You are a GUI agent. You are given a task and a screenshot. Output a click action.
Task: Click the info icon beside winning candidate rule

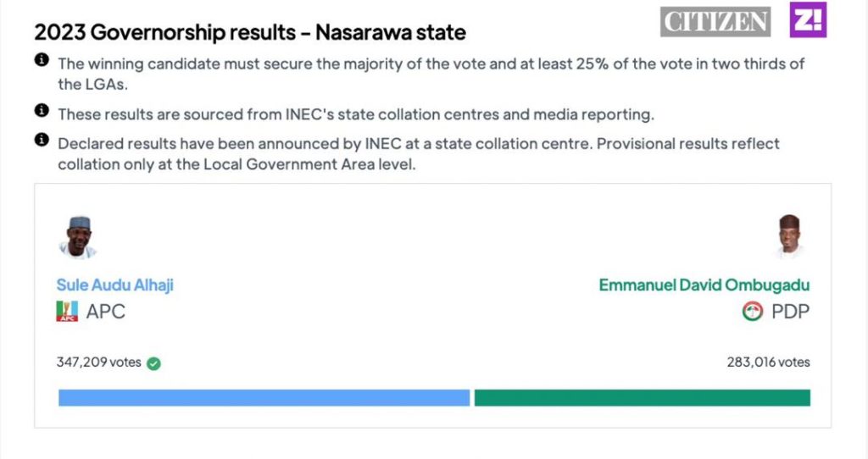41,61
